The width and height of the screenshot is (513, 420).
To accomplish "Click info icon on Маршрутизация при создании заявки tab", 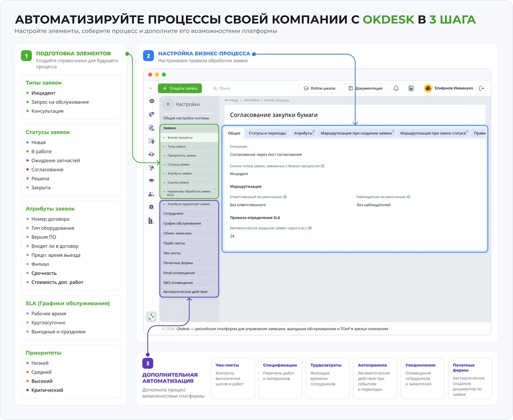I will [x=394, y=132].
